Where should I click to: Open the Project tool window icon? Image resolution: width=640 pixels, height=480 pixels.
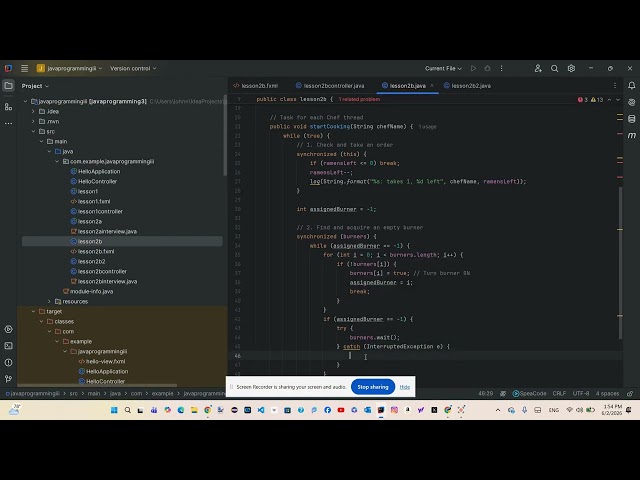(x=9, y=86)
